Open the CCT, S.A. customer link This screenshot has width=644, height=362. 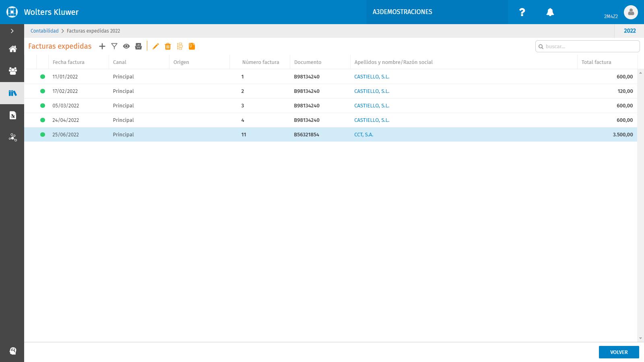coord(364,134)
